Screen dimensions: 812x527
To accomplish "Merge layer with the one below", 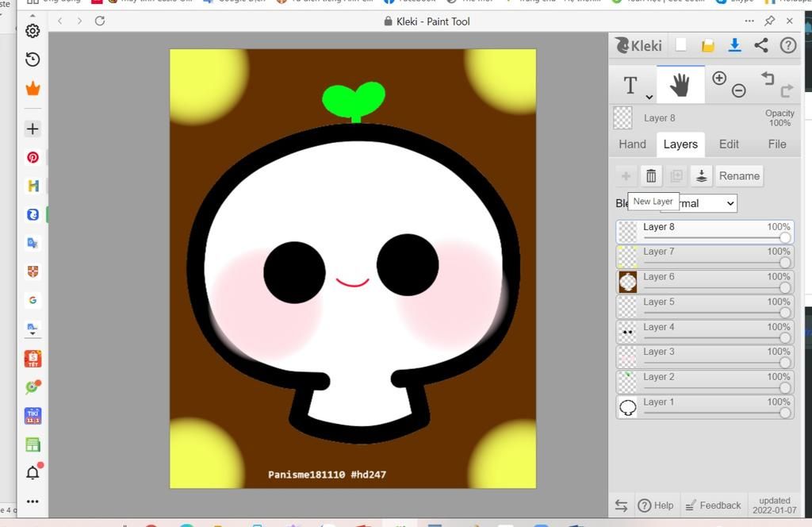I will point(702,176).
